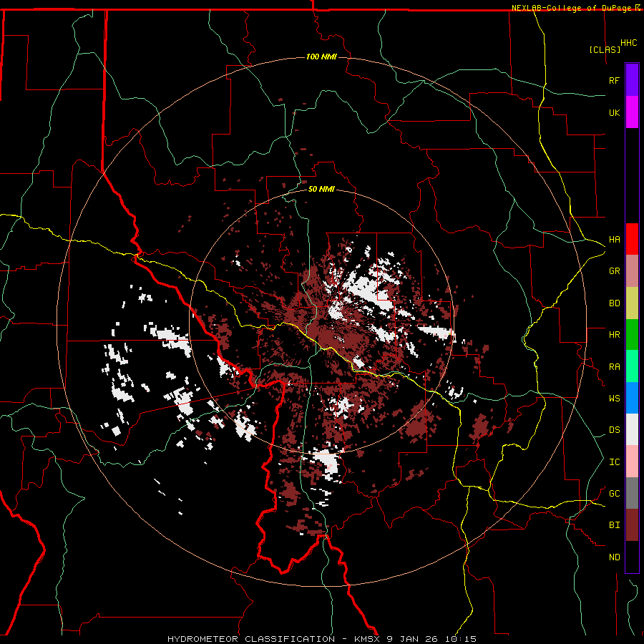Click the GR legend label
The width and height of the screenshot is (644, 644).
point(615,271)
